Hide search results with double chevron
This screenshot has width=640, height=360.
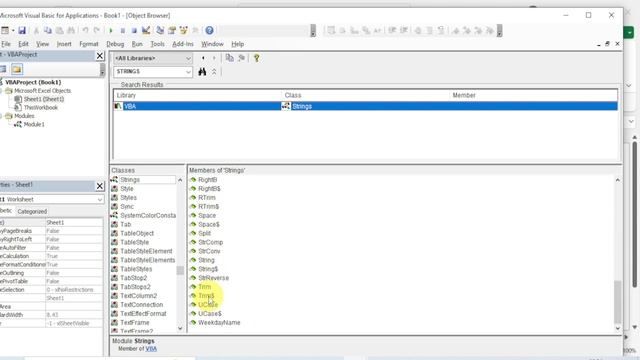coord(214,72)
